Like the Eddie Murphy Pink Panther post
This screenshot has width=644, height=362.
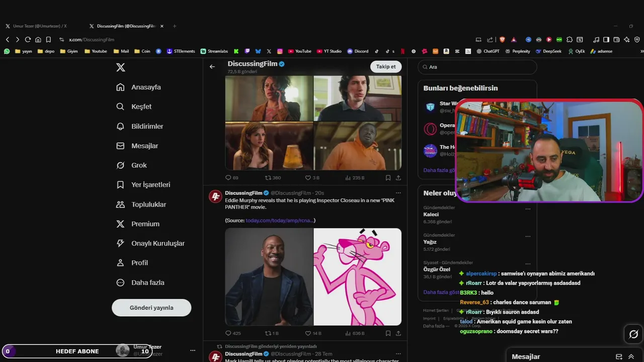click(x=313, y=333)
